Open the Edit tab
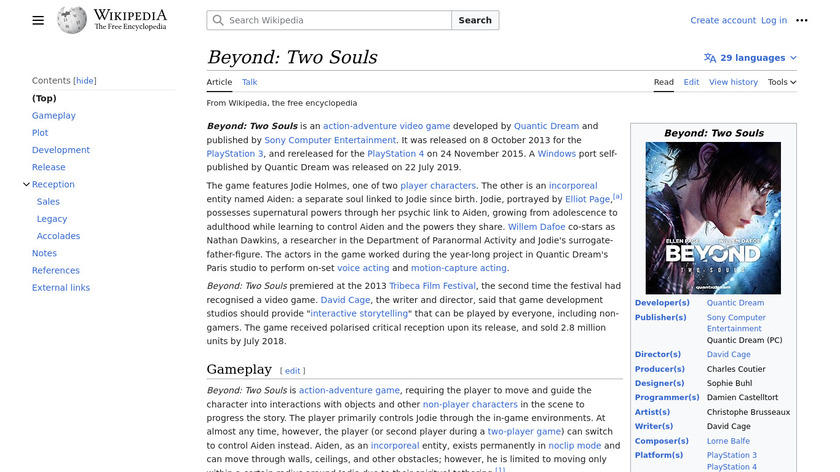Image resolution: width=840 pixels, height=472 pixels. [691, 82]
